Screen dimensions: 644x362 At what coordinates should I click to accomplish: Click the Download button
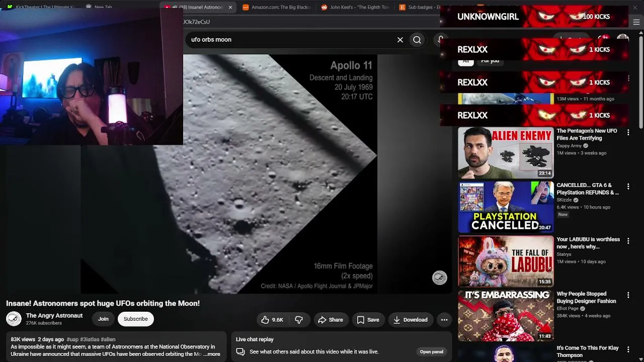click(x=411, y=320)
